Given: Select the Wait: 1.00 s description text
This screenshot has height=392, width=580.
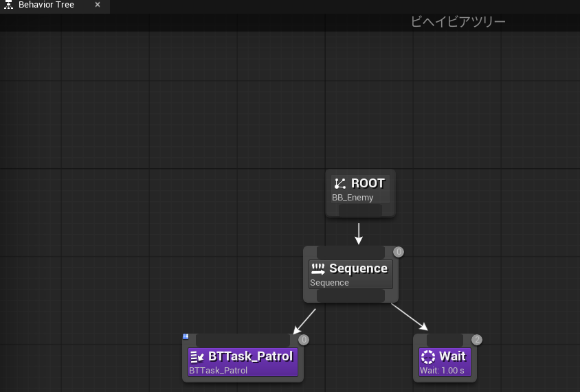Looking at the screenshot, I should tap(442, 371).
